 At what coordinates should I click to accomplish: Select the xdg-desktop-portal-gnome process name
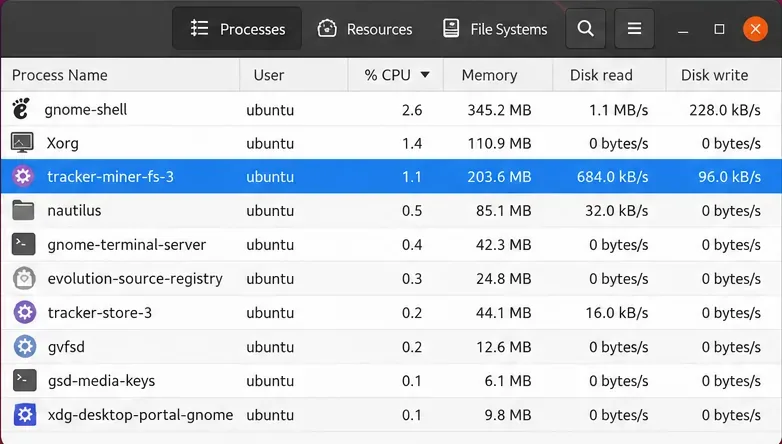pyautogui.click(x=141, y=415)
